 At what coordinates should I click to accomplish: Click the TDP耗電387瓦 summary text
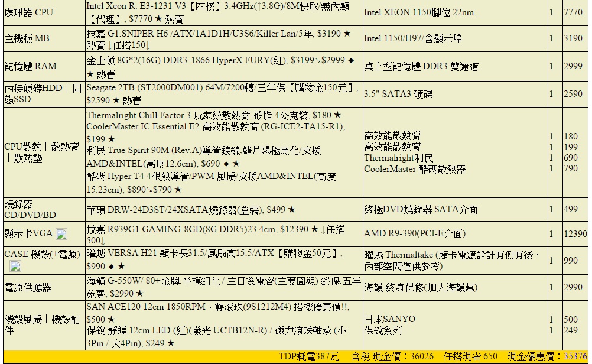click(x=309, y=356)
